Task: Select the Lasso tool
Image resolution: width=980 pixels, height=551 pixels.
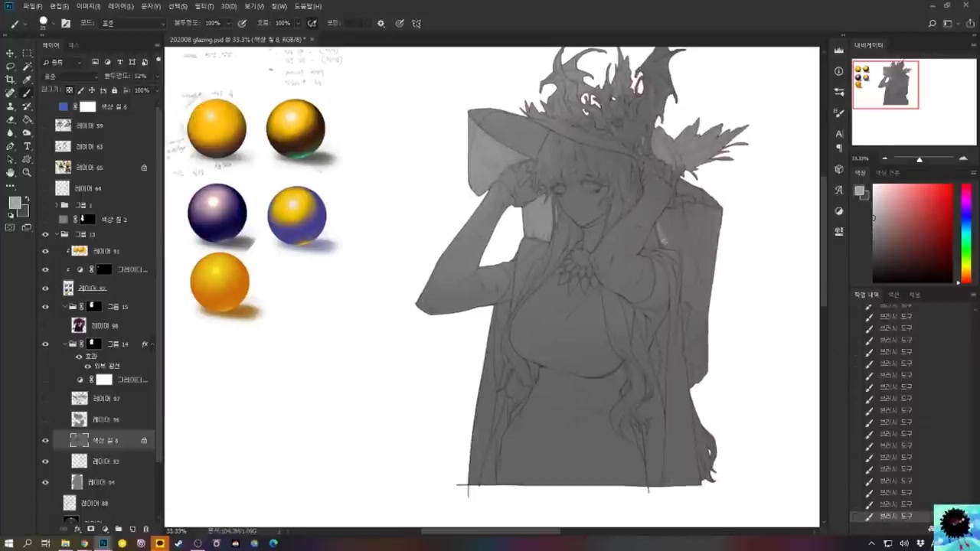Action: (10, 67)
